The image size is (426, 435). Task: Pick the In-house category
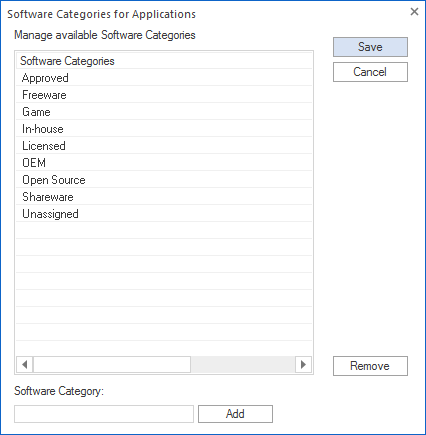pyautogui.click(x=164, y=129)
